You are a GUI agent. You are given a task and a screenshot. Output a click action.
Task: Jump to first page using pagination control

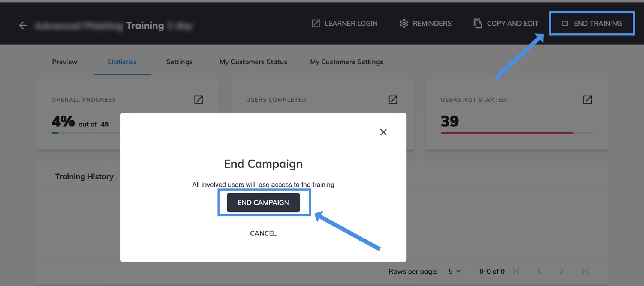pyautogui.click(x=517, y=271)
